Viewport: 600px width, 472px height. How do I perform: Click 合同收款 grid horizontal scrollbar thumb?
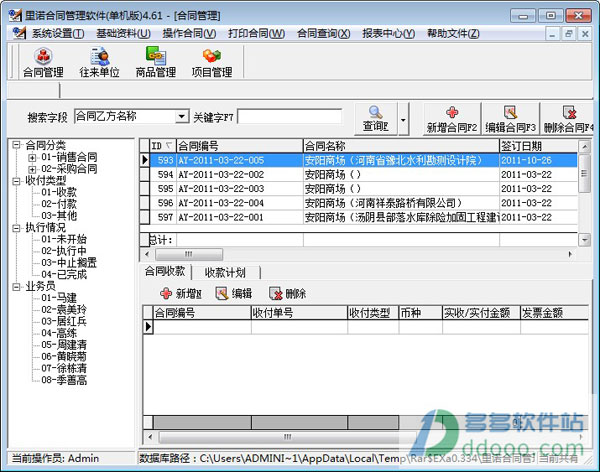[x=287, y=437]
